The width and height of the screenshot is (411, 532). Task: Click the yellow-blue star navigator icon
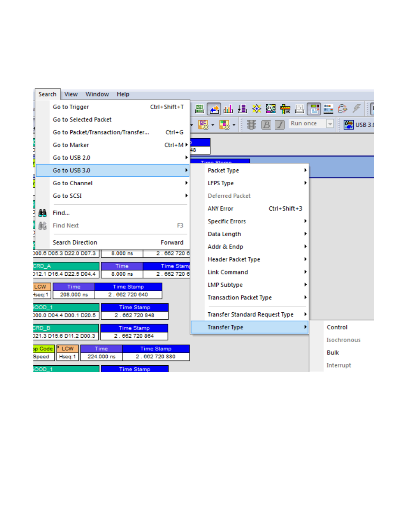click(257, 109)
